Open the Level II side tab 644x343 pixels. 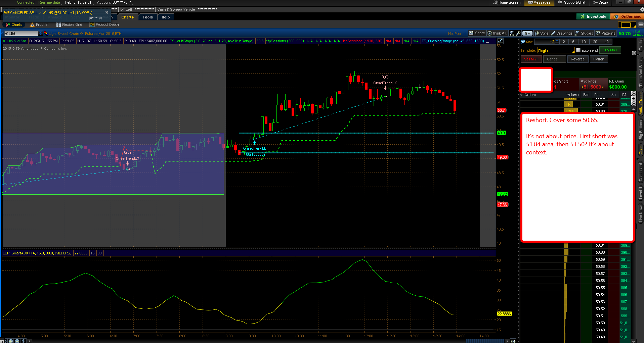point(641,193)
